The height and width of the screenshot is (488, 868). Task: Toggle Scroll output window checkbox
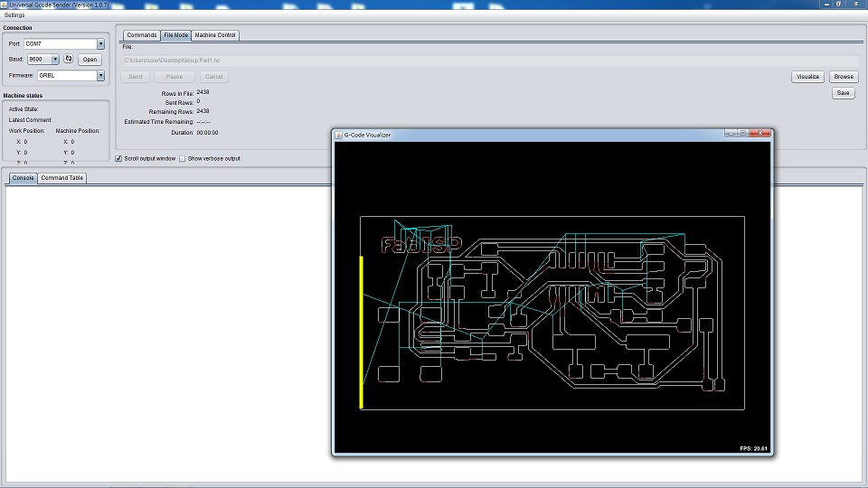118,159
